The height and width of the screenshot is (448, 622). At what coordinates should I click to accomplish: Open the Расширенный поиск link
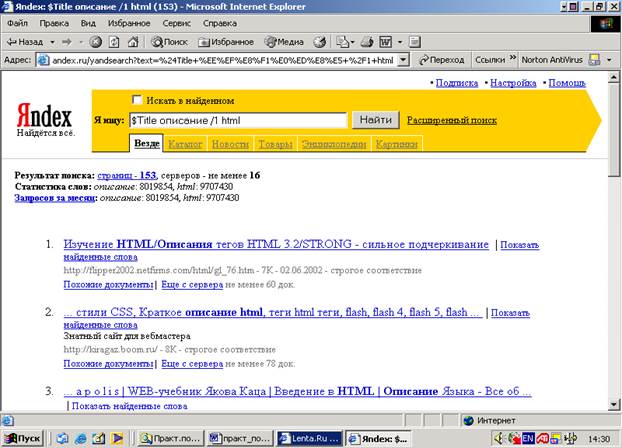coord(451,120)
